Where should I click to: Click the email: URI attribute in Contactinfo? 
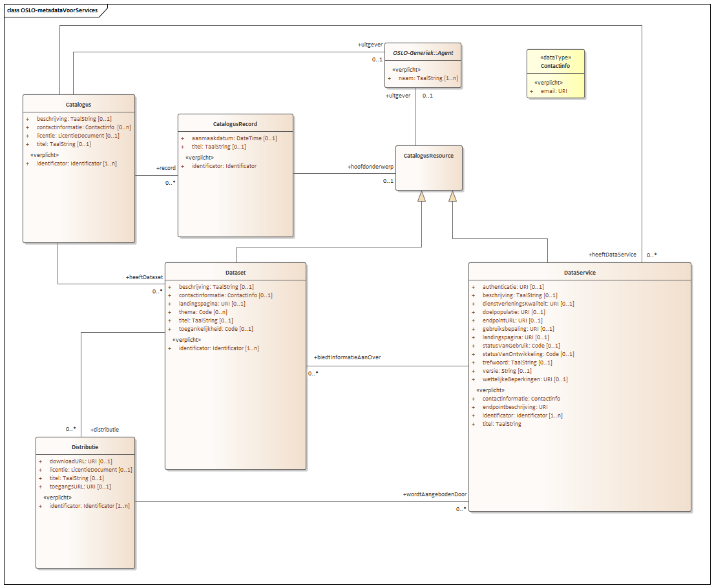click(x=554, y=91)
